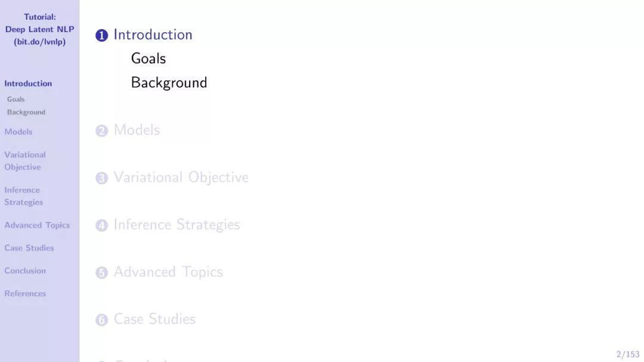Click the numbered circle 1 beside Introduction
644x362 pixels.
click(x=101, y=35)
